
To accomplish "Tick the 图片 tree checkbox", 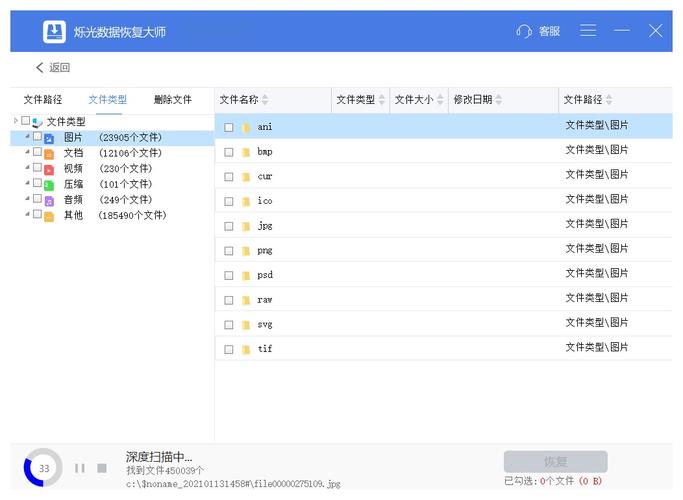I will (x=37, y=136).
